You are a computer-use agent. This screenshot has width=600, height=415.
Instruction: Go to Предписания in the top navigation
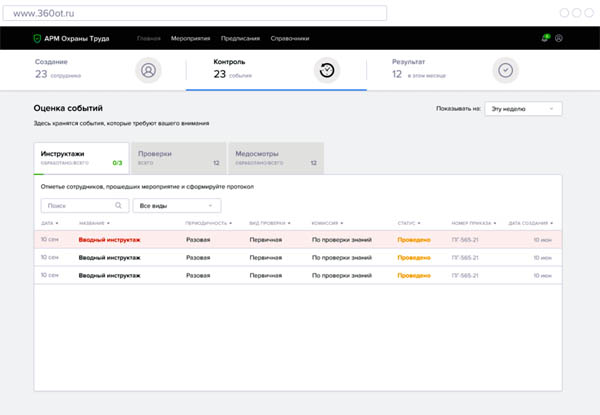click(x=240, y=38)
